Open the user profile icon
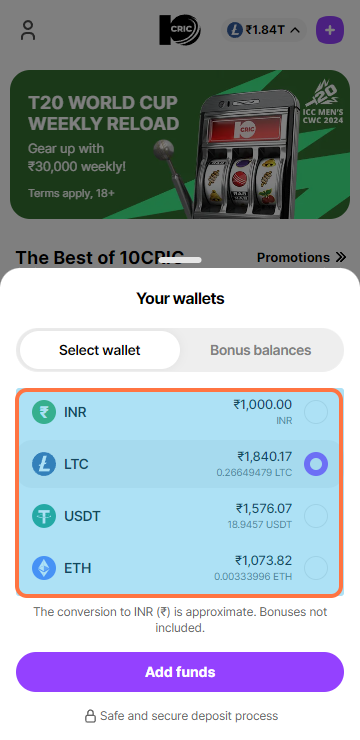The height and width of the screenshot is (740, 360). [x=28, y=30]
